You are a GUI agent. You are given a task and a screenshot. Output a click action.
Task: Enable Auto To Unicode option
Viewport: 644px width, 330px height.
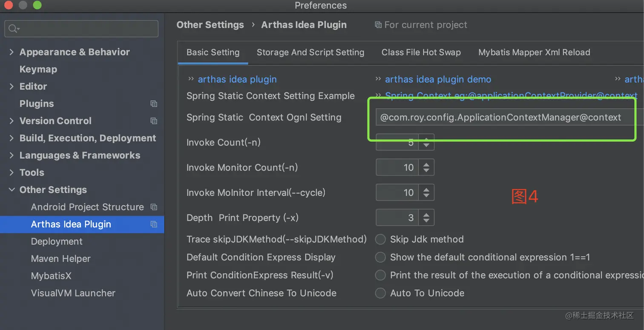(x=380, y=293)
